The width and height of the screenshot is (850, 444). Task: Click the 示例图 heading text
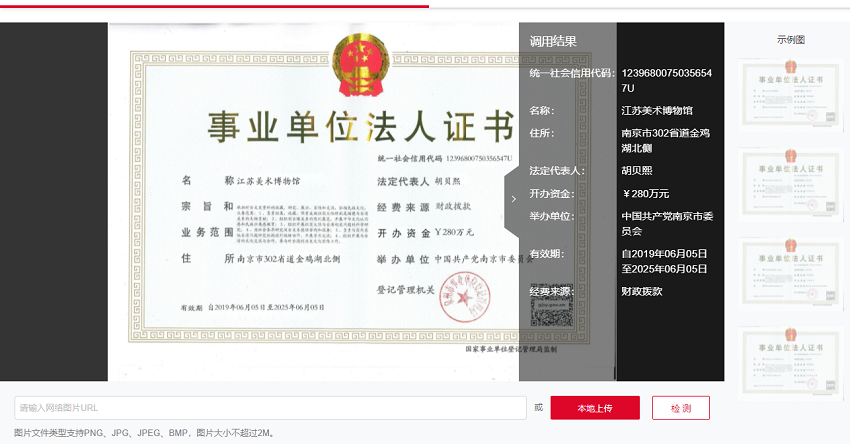(791, 40)
